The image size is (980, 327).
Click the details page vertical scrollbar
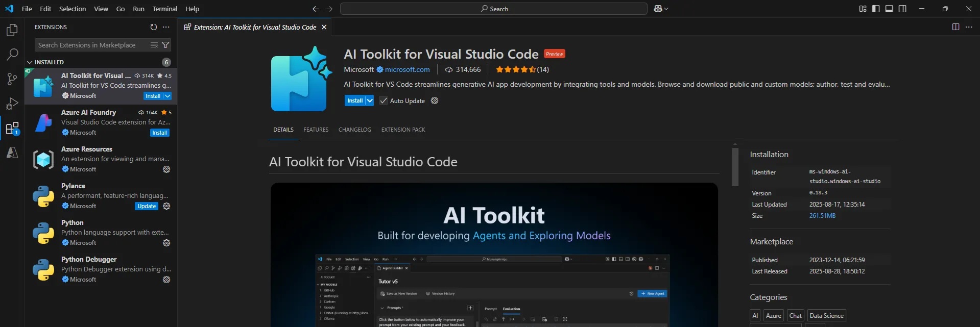735,167
